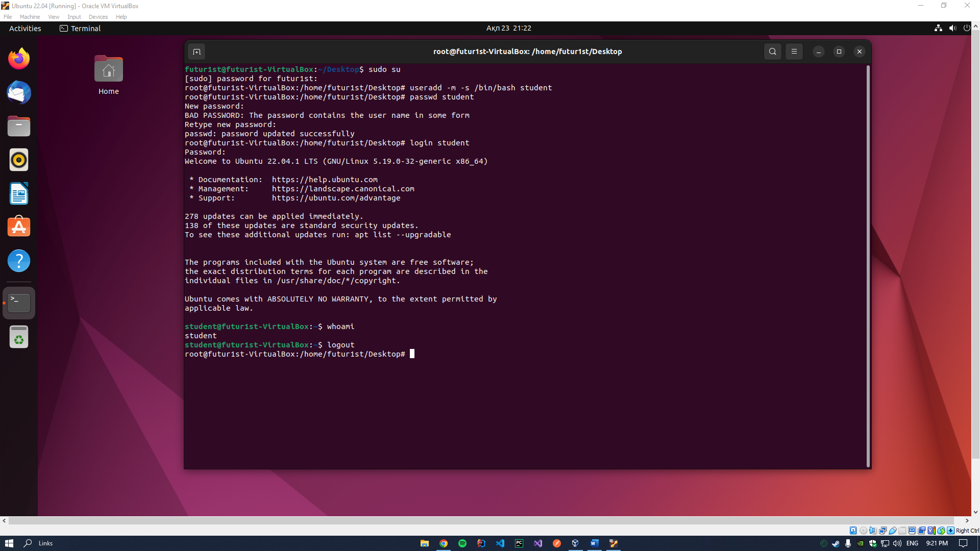Open a new terminal tab

tap(197, 52)
